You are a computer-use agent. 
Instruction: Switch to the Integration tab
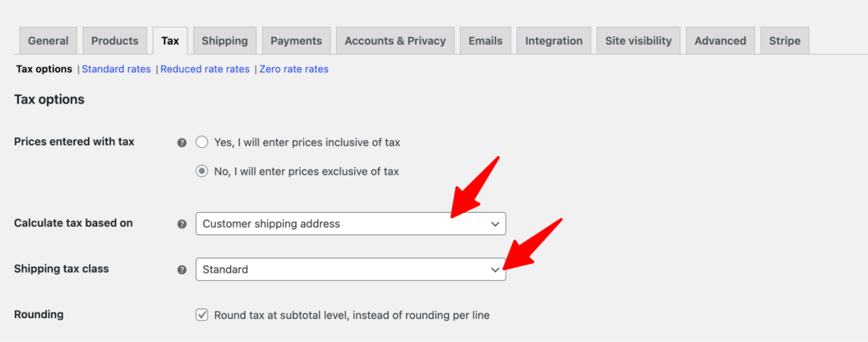click(554, 40)
